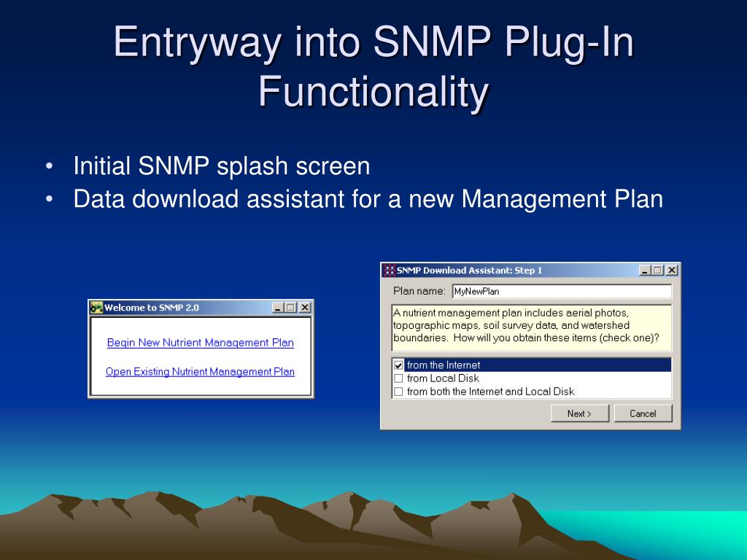Click the SNMP Download Assistant title icon

coord(390,271)
